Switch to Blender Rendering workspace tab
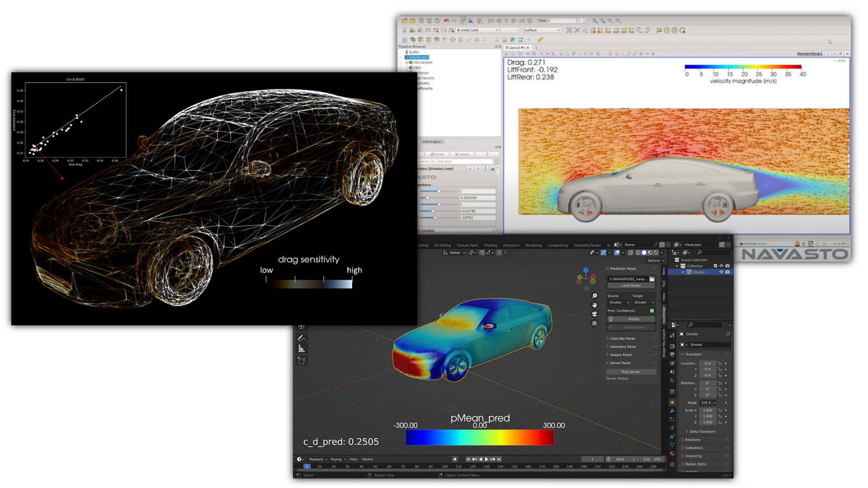This screenshot has height=488, width=868. pos(533,245)
